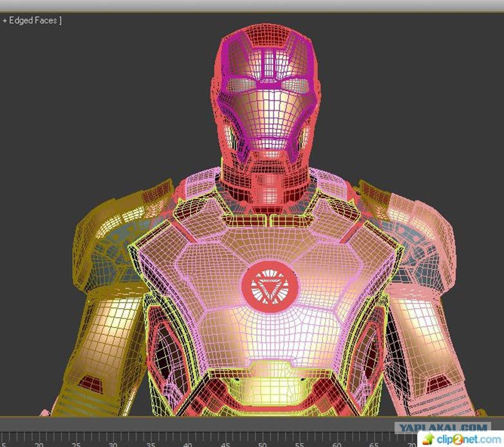Select the circular arc reactor on the chest
This screenshot has height=447, width=504.
(270, 287)
